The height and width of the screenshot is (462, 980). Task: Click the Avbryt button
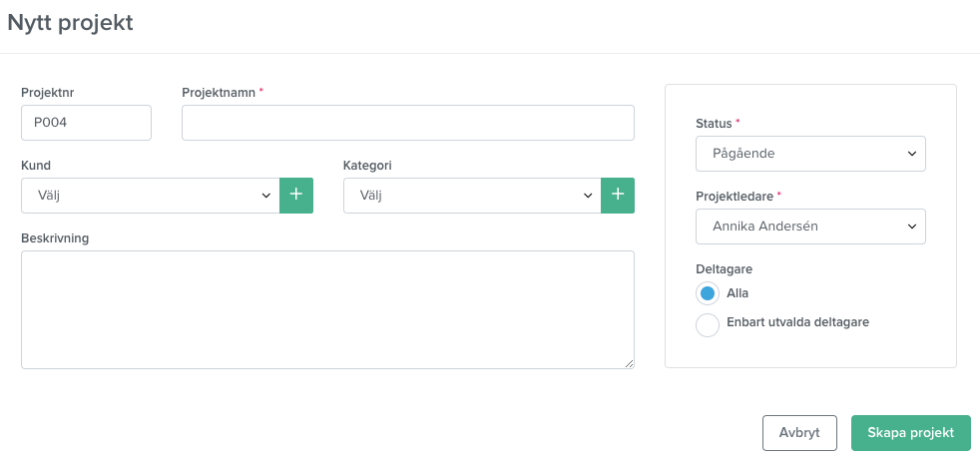click(x=799, y=433)
